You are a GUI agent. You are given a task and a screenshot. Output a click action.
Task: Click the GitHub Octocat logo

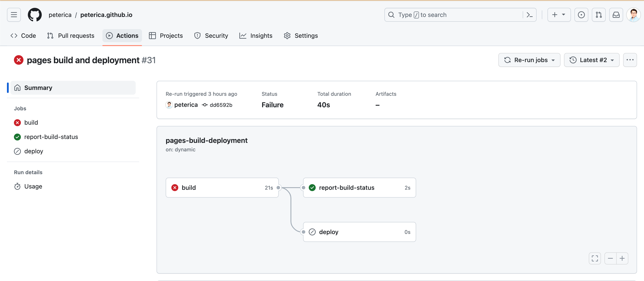pyautogui.click(x=35, y=15)
